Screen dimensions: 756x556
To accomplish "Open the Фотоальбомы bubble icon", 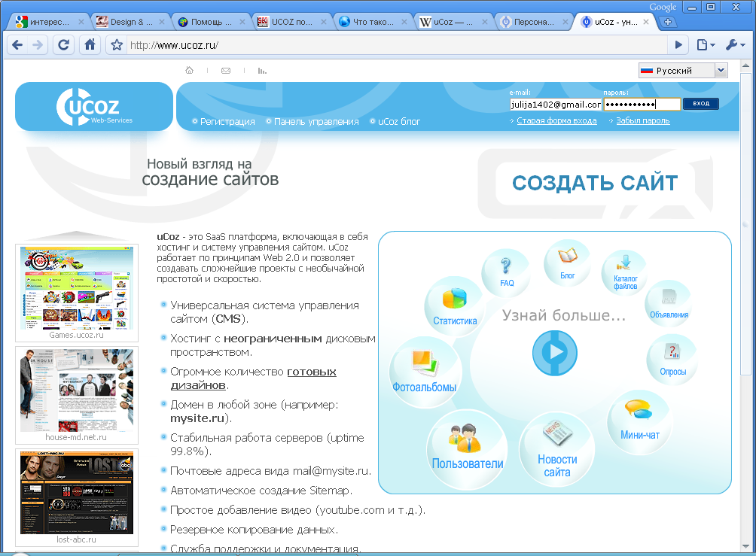I will pyautogui.click(x=425, y=371).
